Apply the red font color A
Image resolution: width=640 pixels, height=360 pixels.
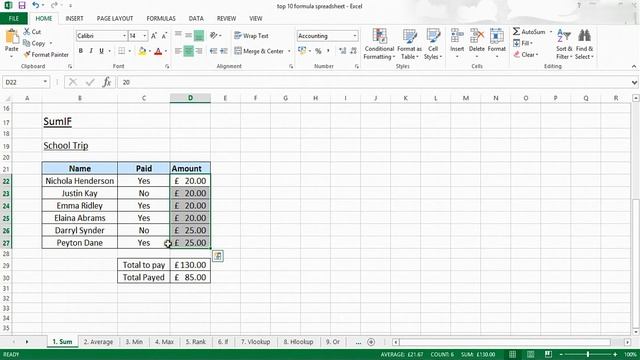(158, 51)
